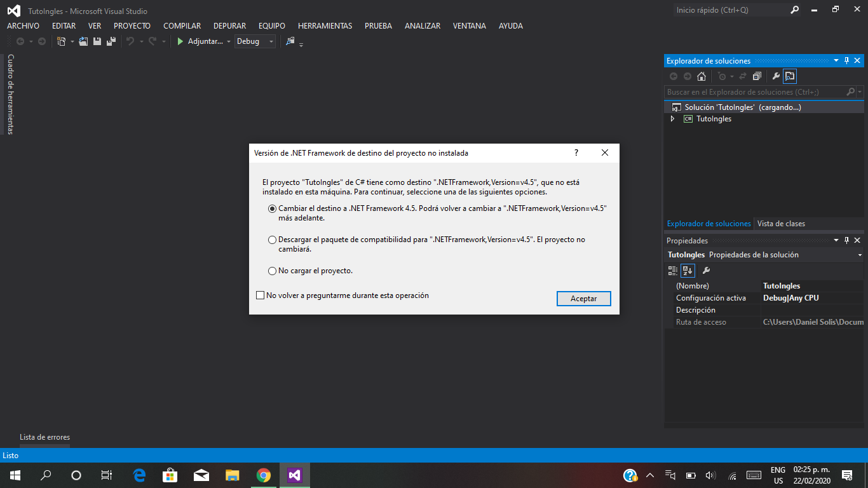Open Google Chrome from the taskbar
This screenshot has width=868, height=488.
coord(264,475)
